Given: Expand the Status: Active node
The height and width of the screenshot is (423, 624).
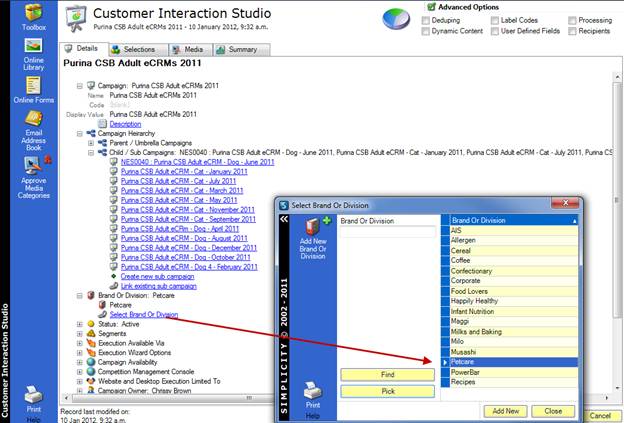Looking at the screenshot, I should click(80, 324).
